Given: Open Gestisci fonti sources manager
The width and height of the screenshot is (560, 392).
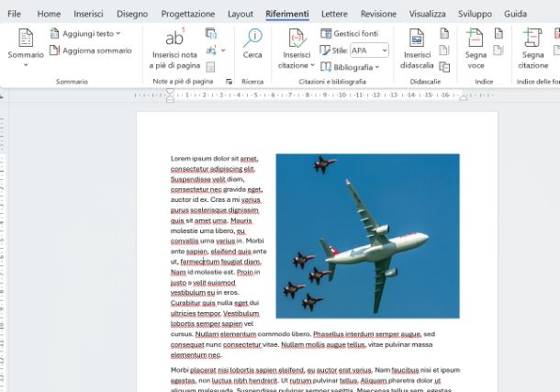Looking at the screenshot, I should point(349,33).
